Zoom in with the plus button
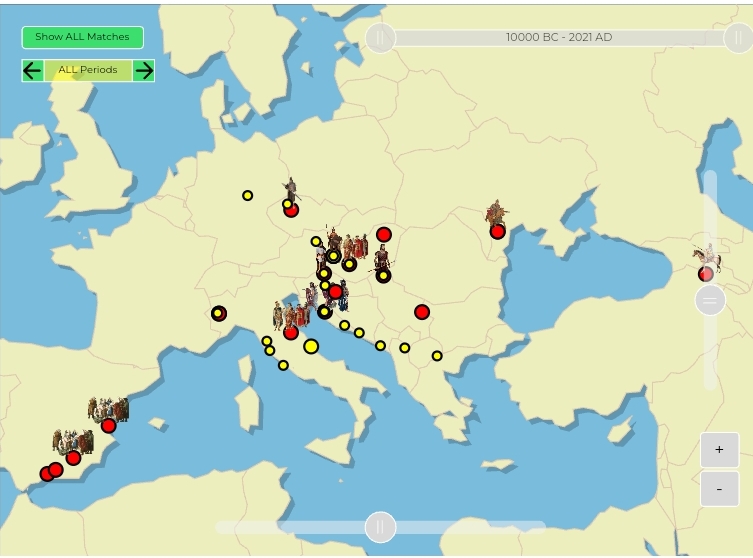 point(719,450)
